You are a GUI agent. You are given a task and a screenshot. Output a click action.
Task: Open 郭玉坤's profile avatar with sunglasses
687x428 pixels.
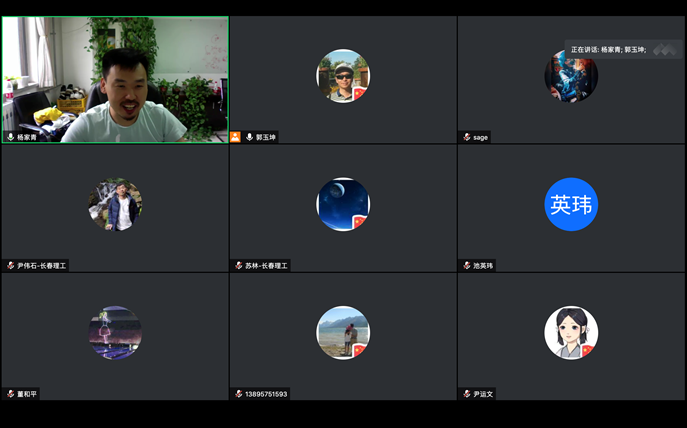coord(343,76)
